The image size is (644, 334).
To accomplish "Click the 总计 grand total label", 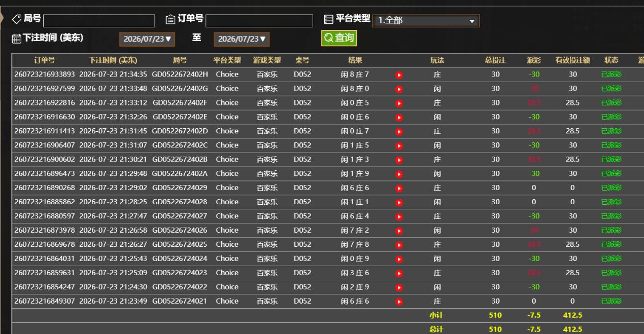I will coord(436,329).
